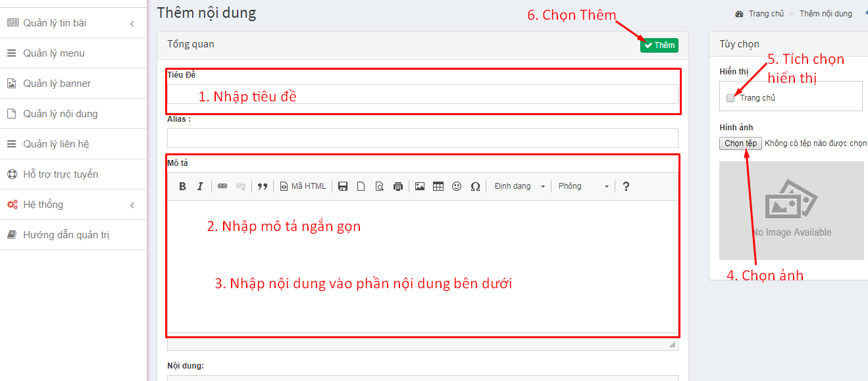
Task: Open Quản lý banner in sidebar
Action: click(x=72, y=84)
